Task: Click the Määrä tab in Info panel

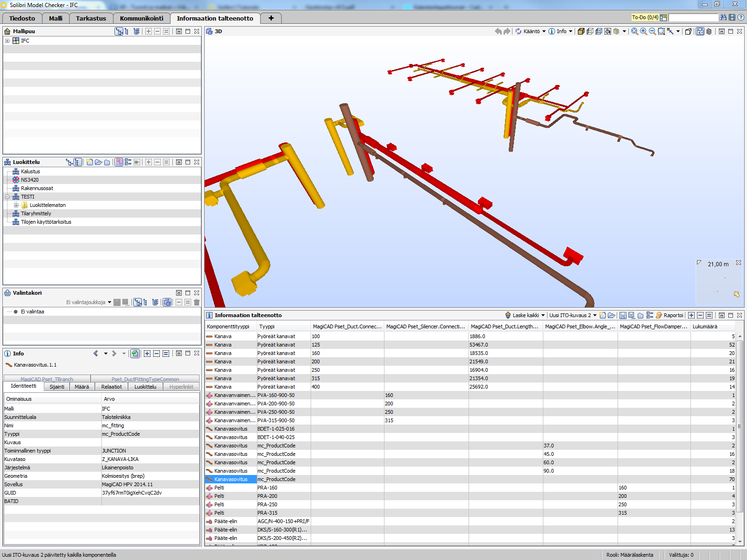Action: 82,387
